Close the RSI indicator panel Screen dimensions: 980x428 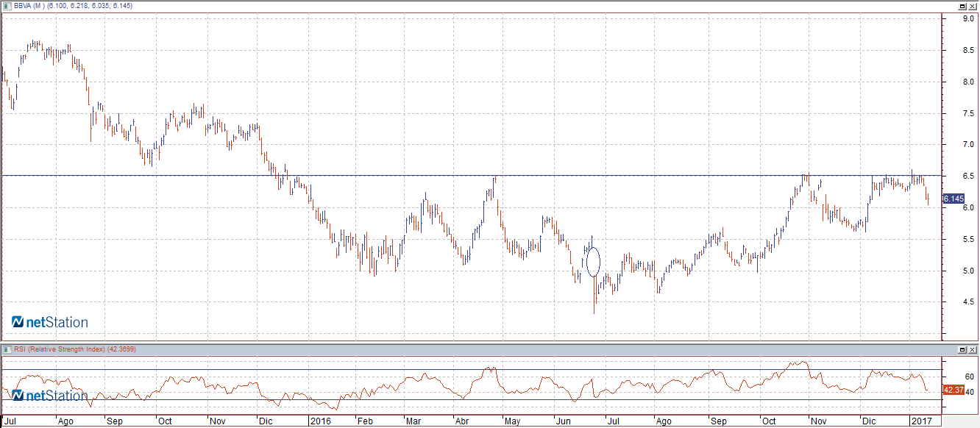[x=973, y=349]
